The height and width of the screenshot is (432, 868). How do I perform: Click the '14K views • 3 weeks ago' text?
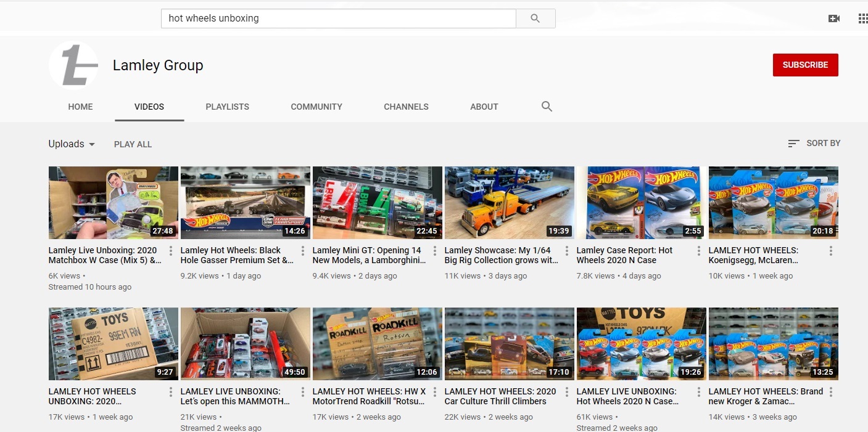[x=753, y=417]
